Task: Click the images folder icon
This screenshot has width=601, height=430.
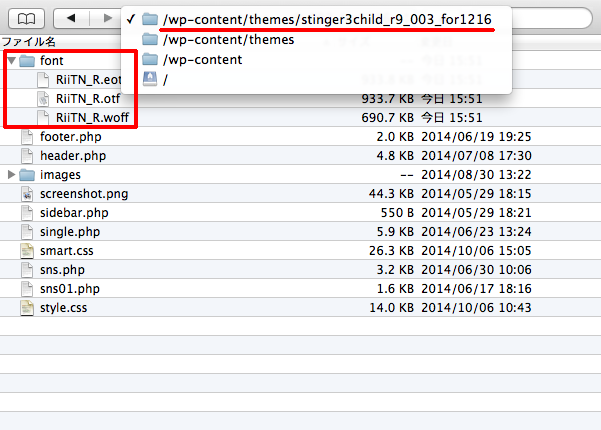Action: pyautogui.click(x=27, y=175)
